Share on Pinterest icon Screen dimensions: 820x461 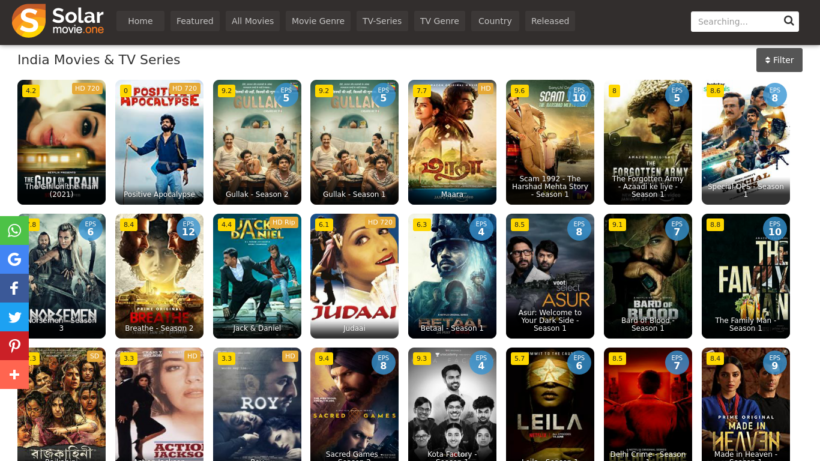point(14,345)
